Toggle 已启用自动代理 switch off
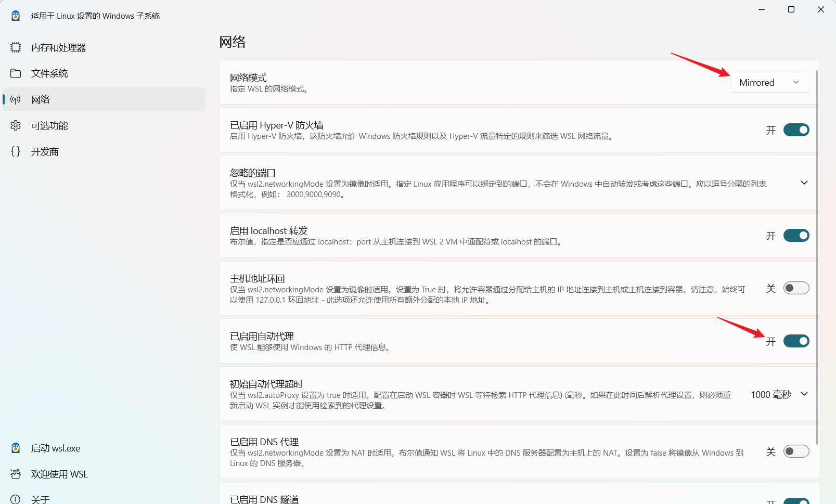 pyautogui.click(x=796, y=341)
